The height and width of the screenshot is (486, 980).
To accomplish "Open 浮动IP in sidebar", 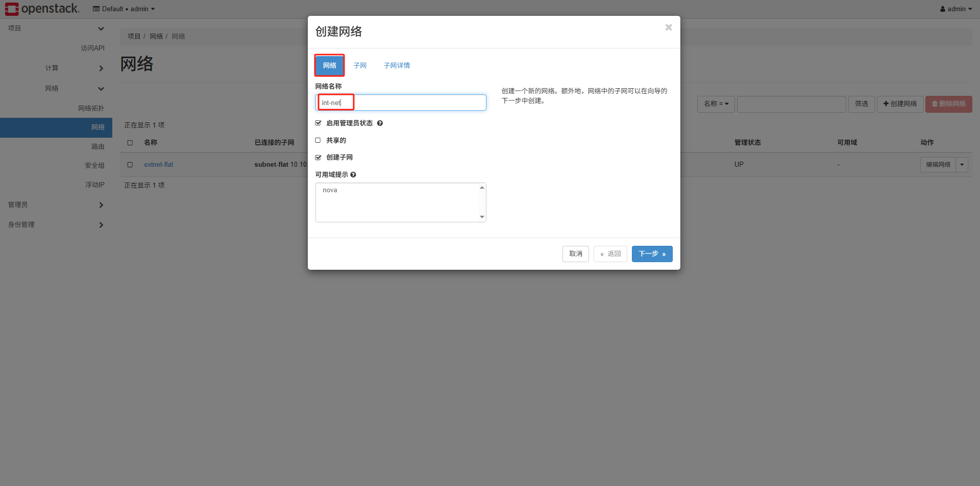I will [94, 185].
